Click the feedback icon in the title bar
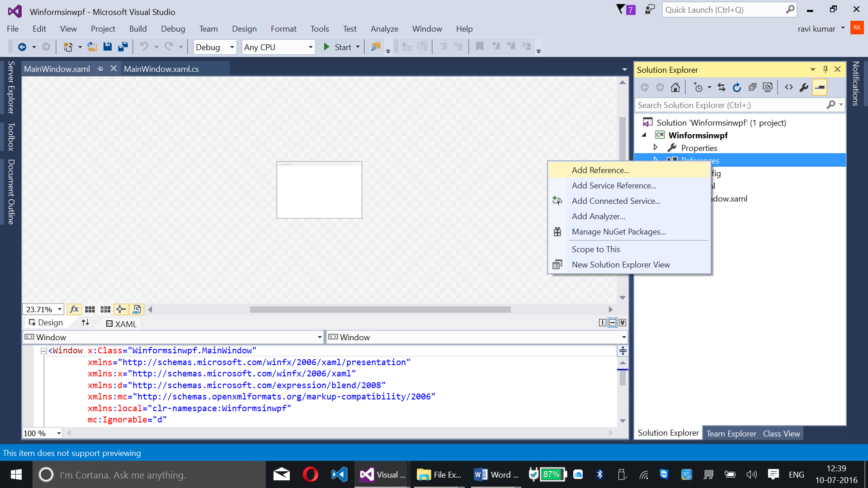The image size is (868, 488). coord(650,9)
